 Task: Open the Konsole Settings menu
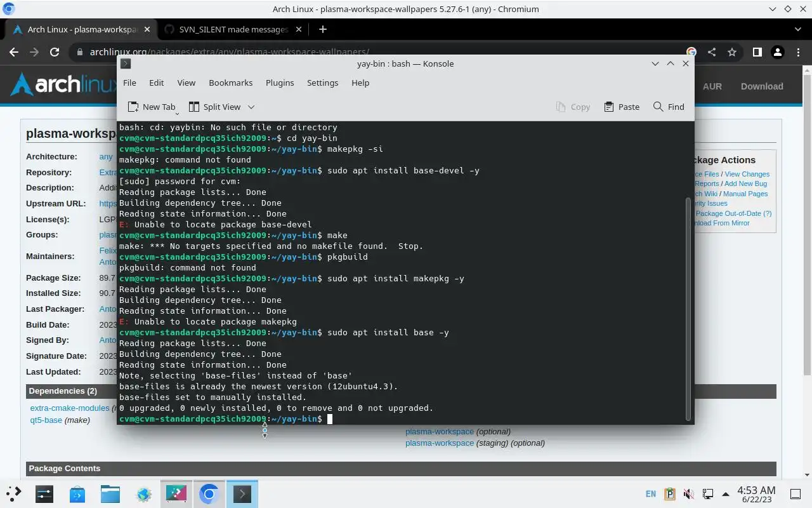click(x=322, y=83)
